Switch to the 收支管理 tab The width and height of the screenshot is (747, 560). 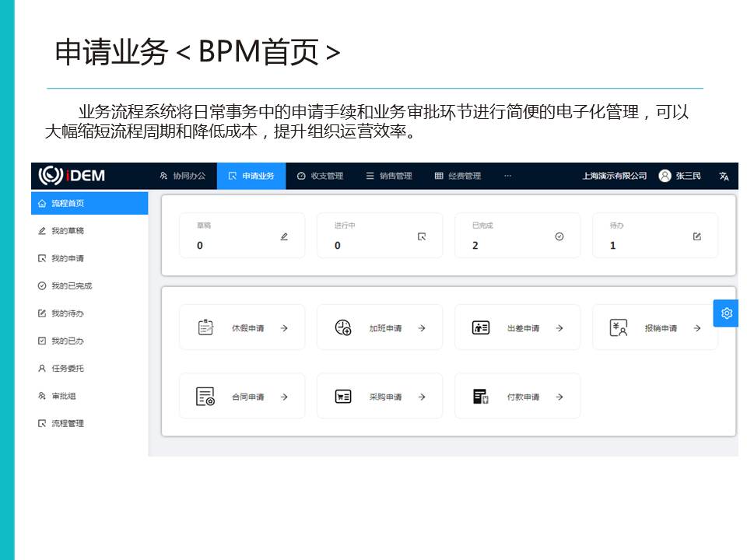(x=320, y=176)
